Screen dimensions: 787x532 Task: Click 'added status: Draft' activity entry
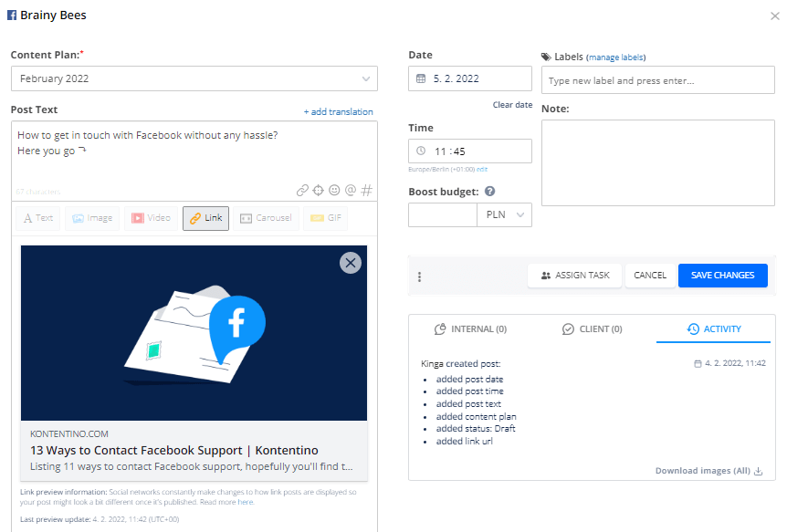pos(476,429)
